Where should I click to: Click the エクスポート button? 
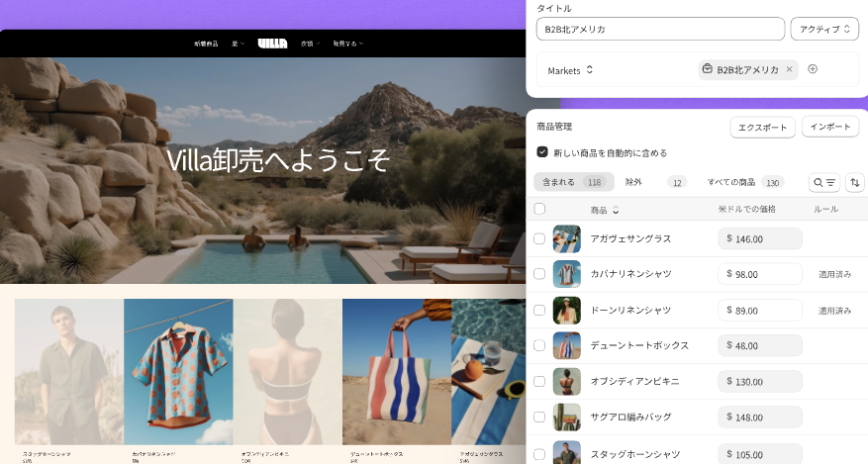[762, 127]
